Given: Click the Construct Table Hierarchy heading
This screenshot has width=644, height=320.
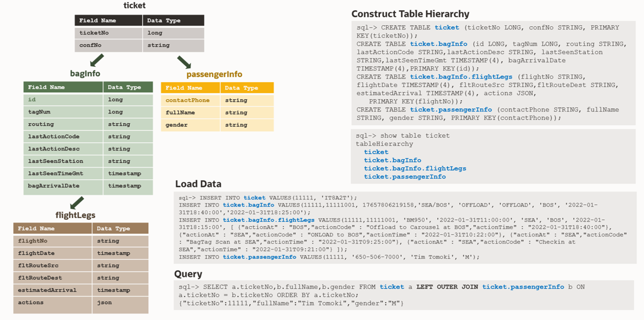Looking at the screenshot, I should (410, 14).
